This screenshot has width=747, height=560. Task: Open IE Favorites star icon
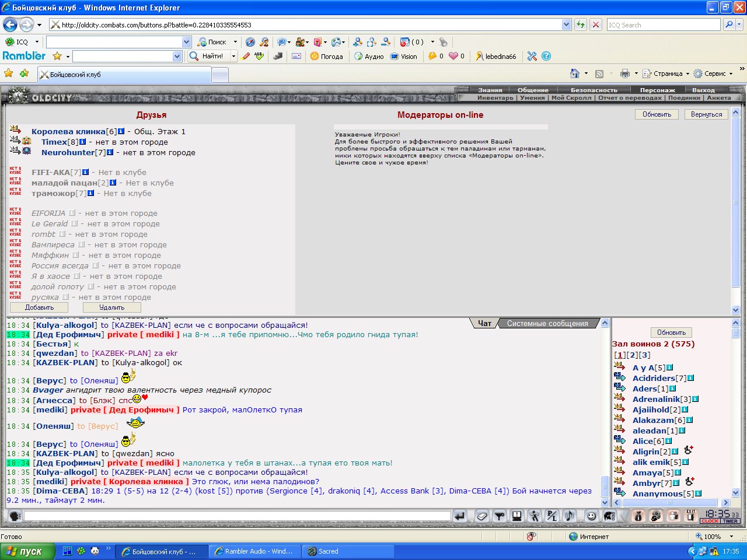tap(8, 73)
